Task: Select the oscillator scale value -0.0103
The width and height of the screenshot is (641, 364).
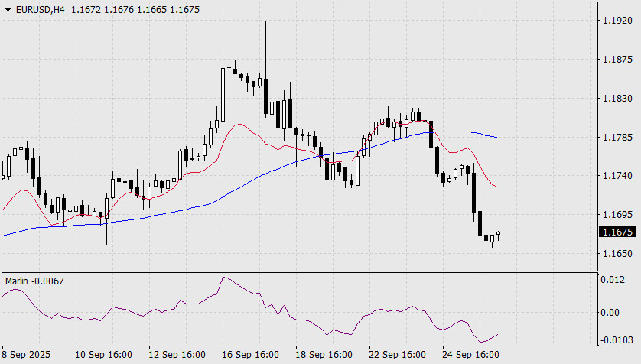Action: 617,340
